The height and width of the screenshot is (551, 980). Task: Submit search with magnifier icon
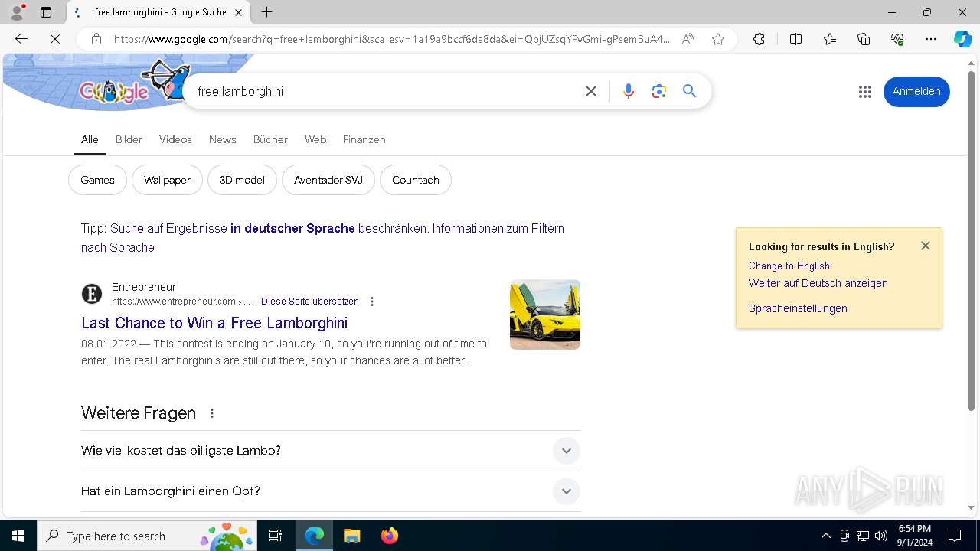[690, 91]
